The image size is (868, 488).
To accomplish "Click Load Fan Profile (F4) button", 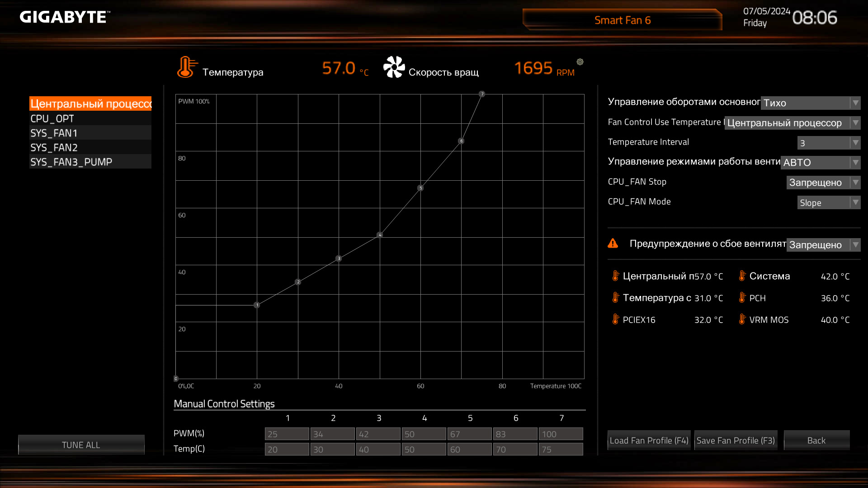I will click(649, 441).
